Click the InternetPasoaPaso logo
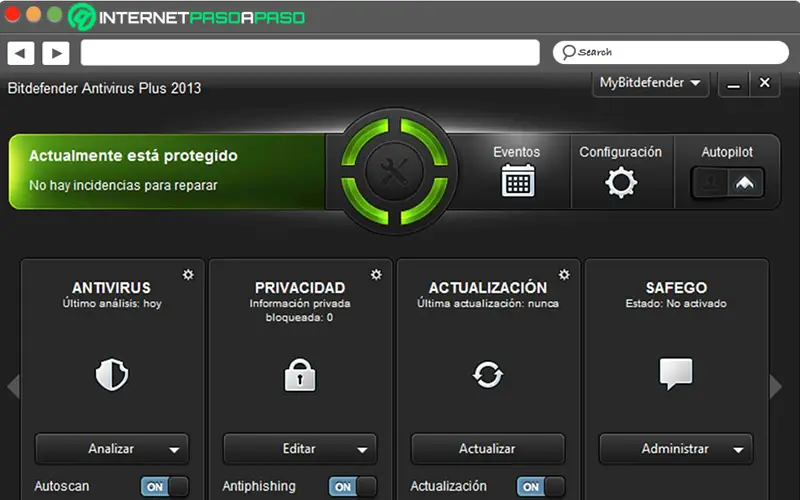Viewport: 800px width, 500px height. (186, 17)
